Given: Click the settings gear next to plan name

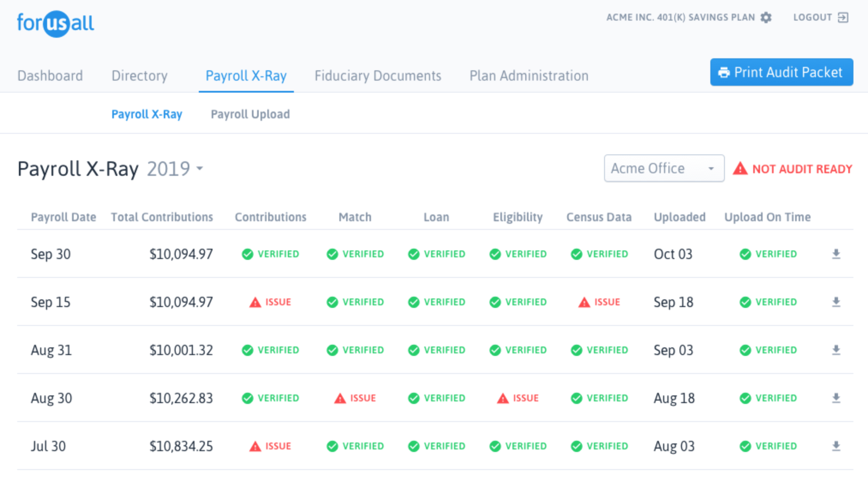Looking at the screenshot, I should coord(766,18).
